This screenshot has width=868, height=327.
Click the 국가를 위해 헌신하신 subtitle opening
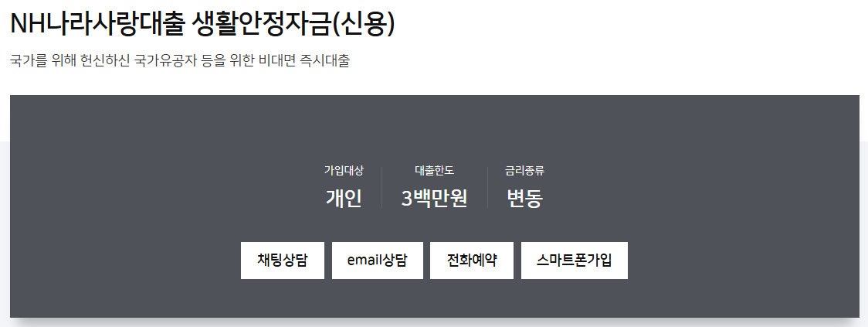(x=70, y=61)
